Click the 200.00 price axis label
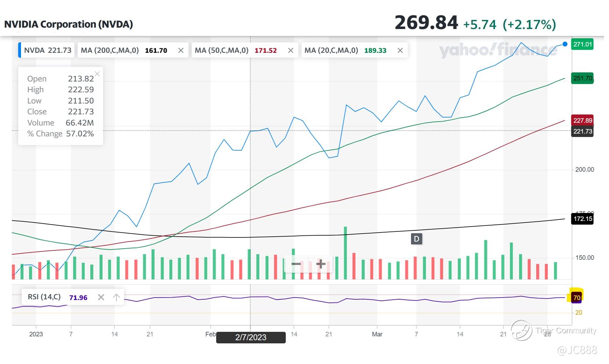The image size is (609, 364). [x=585, y=170]
